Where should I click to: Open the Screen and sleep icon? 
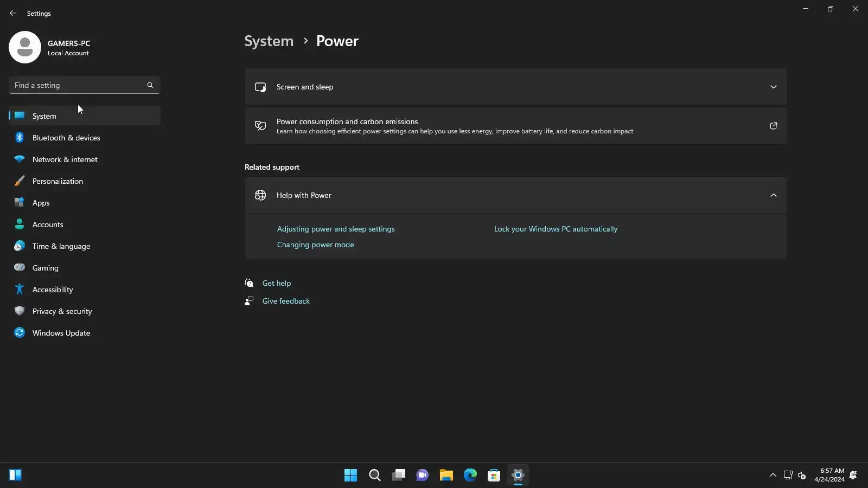click(x=260, y=87)
